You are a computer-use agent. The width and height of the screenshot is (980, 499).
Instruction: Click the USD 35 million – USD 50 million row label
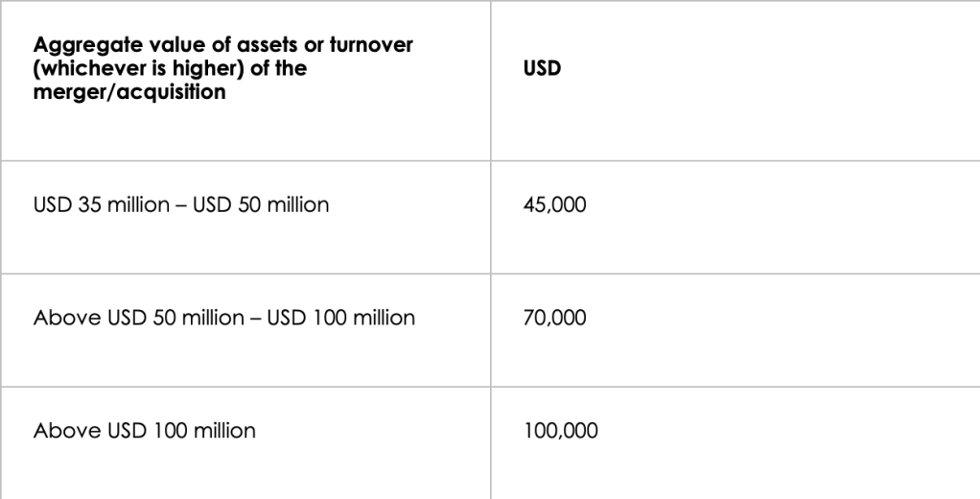181,204
